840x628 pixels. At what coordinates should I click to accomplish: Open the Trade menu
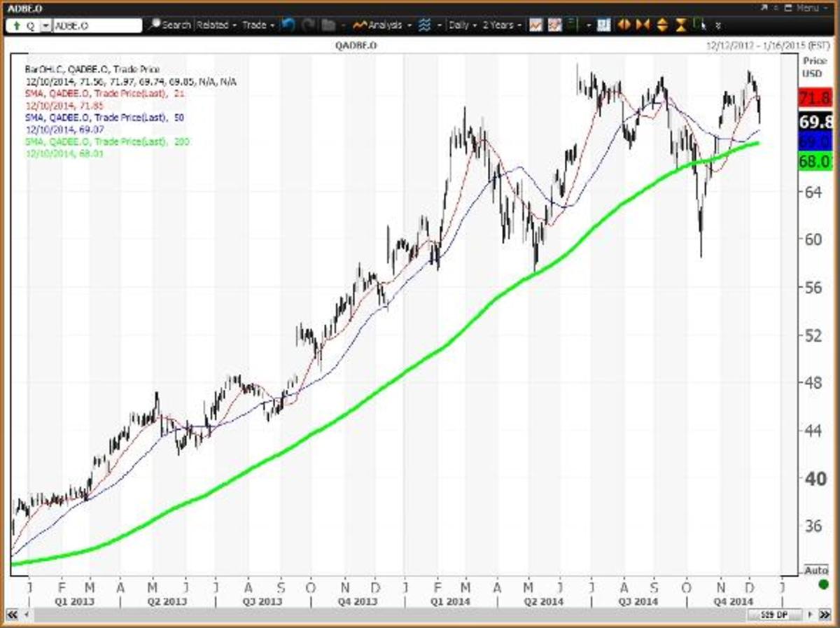tap(254, 25)
